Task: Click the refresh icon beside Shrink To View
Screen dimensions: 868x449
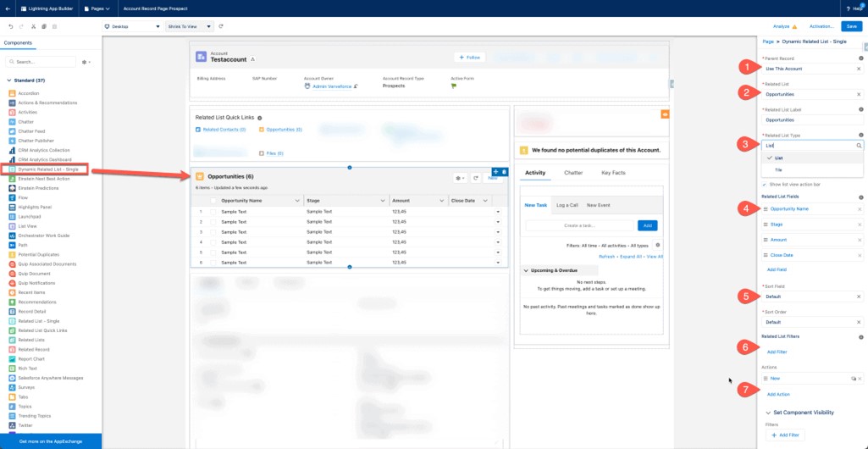Action: [x=221, y=26]
